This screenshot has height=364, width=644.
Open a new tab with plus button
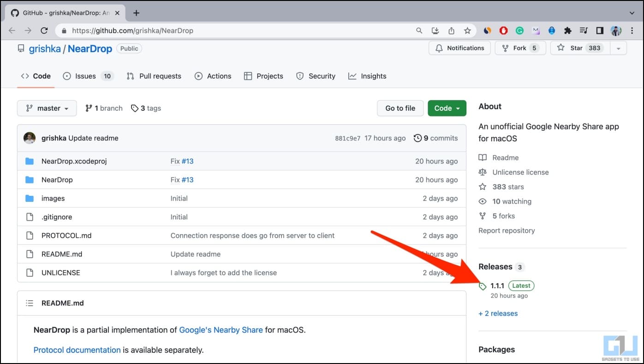point(136,13)
